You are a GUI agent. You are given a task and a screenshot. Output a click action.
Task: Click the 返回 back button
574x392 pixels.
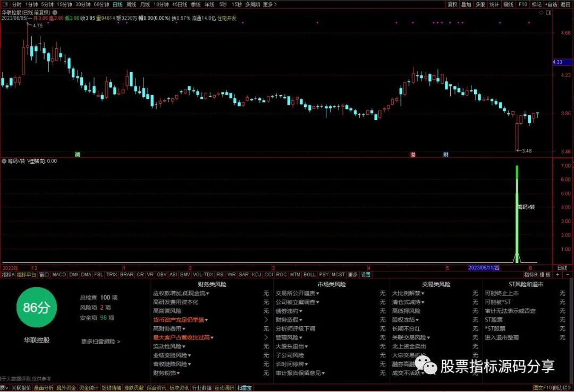coord(565,4)
